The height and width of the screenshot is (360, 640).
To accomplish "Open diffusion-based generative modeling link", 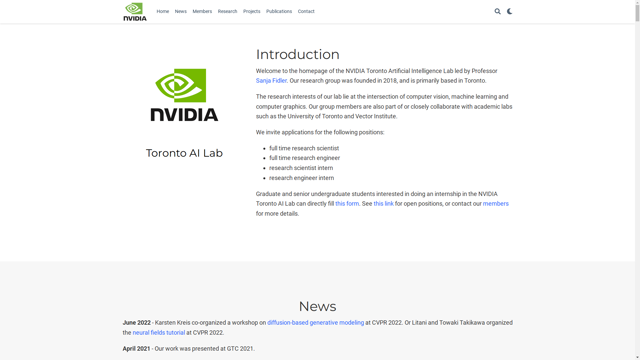I will (x=316, y=322).
